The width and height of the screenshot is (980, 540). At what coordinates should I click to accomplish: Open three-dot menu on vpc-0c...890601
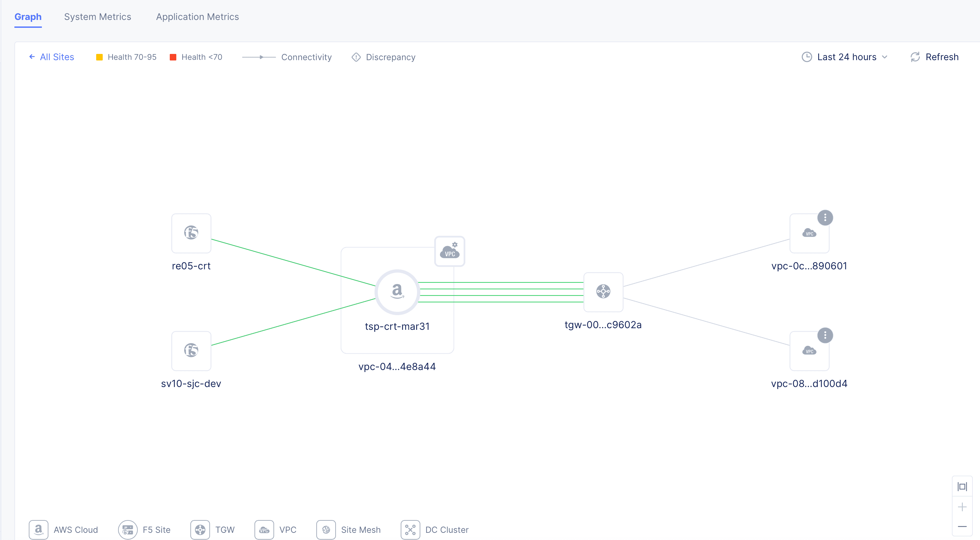pos(825,217)
